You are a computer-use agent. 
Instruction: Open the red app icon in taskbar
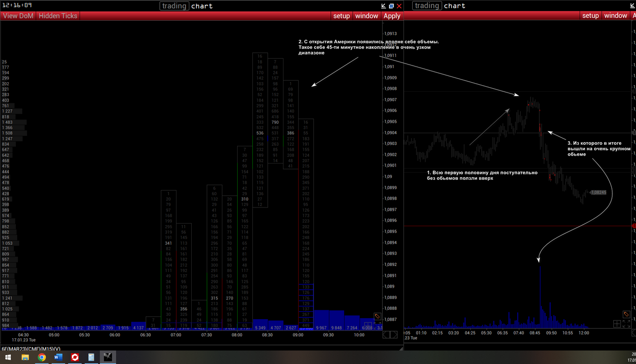(x=75, y=357)
